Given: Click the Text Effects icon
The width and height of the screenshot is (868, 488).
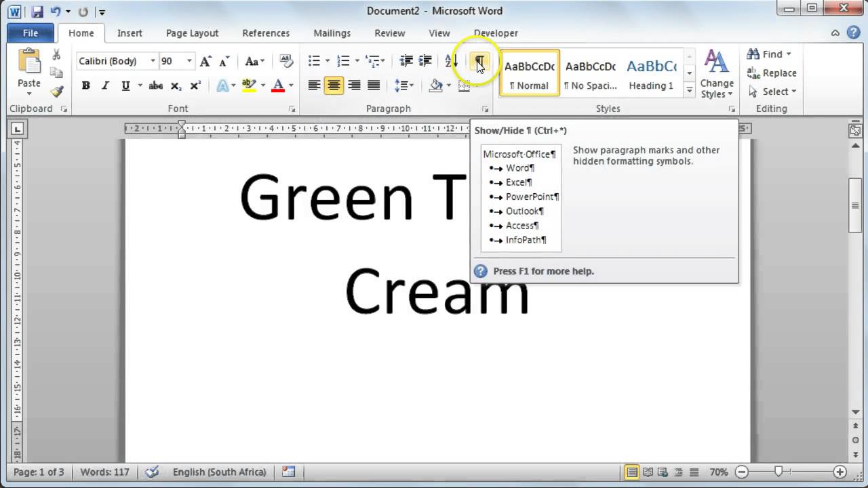Looking at the screenshot, I should pos(222,85).
